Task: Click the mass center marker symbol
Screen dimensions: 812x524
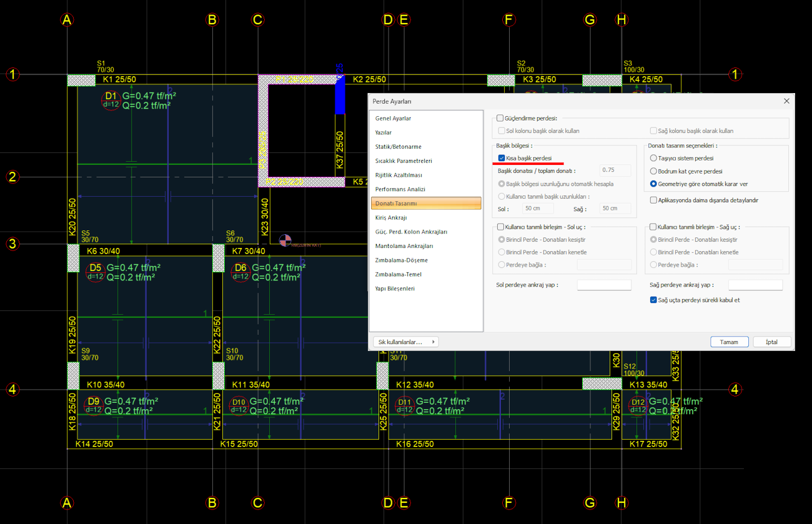Action: click(x=285, y=240)
